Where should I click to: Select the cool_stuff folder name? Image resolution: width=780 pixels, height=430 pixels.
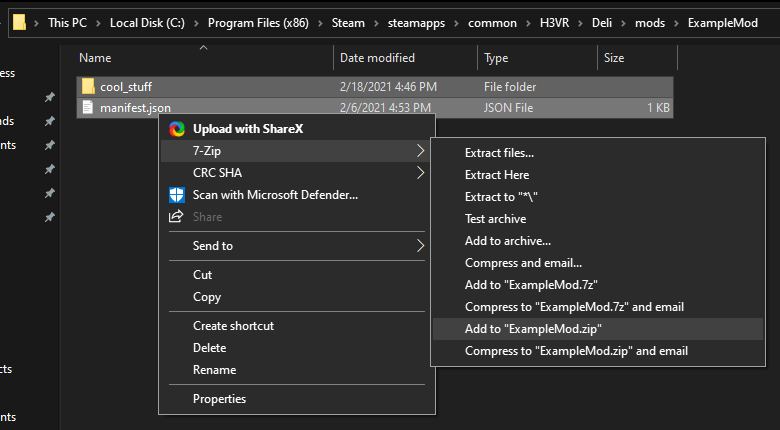tap(126, 87)
